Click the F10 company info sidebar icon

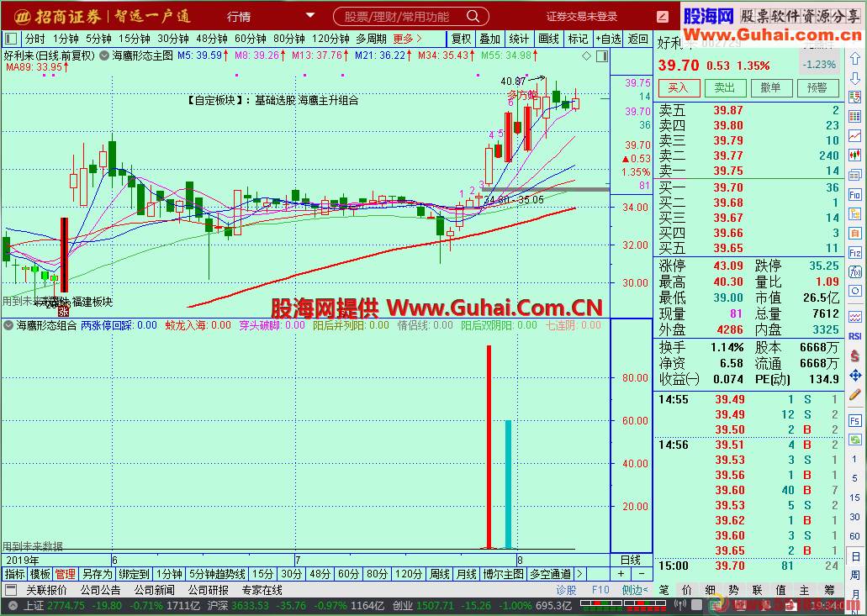(855, 194)
